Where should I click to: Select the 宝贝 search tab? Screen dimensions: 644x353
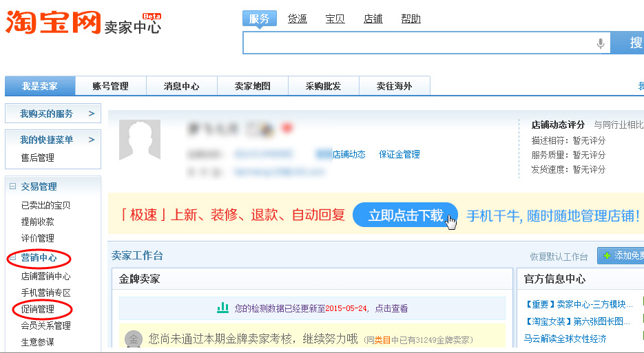click(335, 19)
